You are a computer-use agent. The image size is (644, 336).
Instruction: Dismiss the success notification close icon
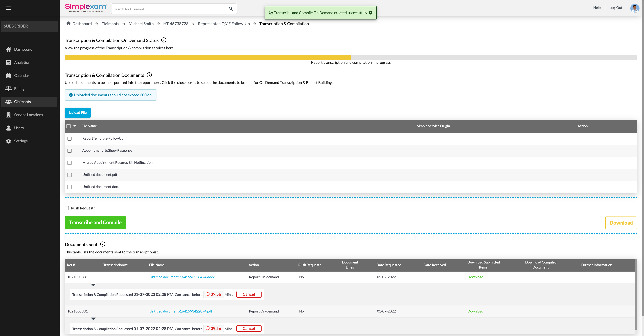click(371, 13)
